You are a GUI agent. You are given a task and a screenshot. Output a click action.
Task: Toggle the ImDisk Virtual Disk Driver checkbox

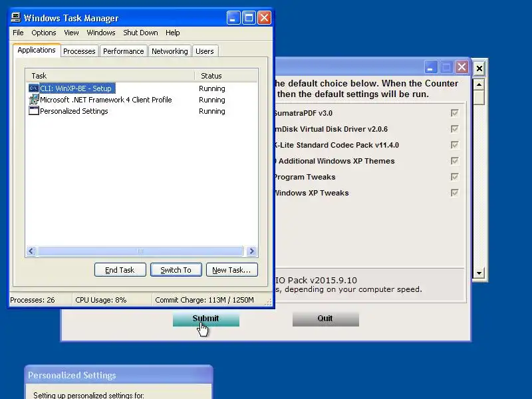(454, 129)
